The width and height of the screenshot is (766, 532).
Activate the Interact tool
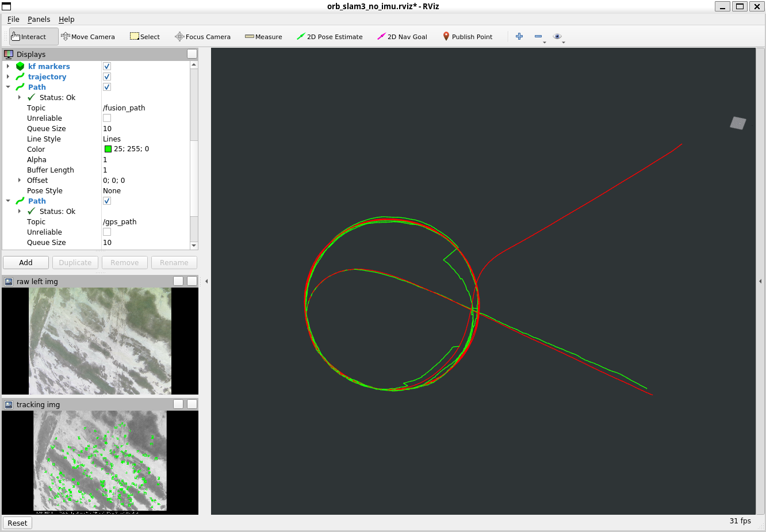[x=33, y=36]
